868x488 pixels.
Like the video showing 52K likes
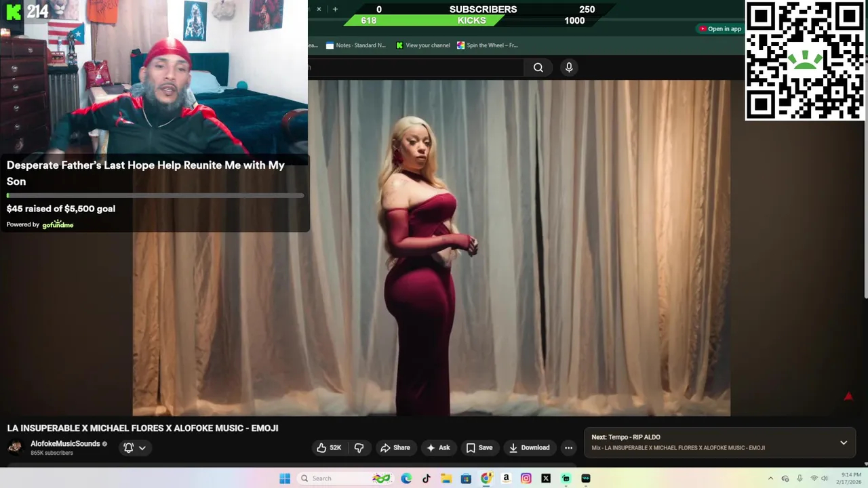(x=329, y=447)
